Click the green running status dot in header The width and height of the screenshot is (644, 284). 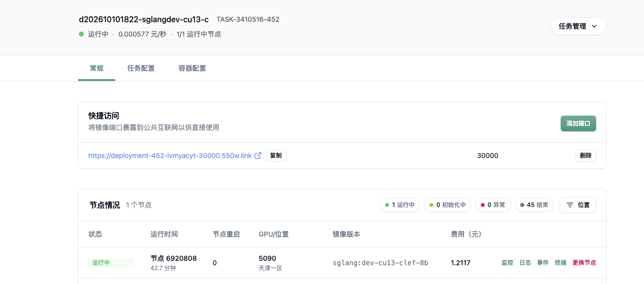click(81, 34)
